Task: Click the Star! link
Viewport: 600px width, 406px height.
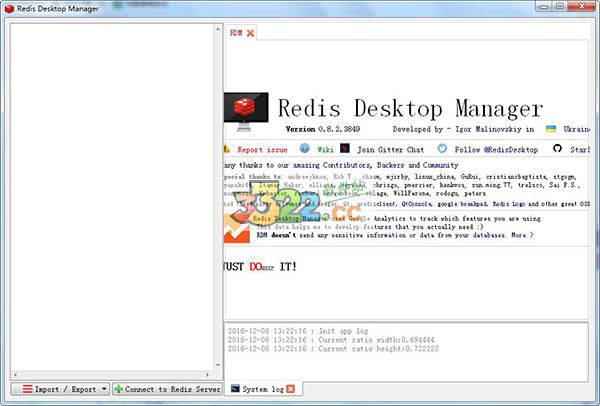Action: pos(580,150)
